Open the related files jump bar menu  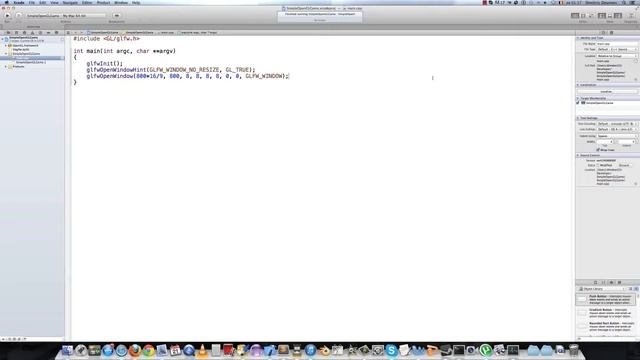click(x=69, y=33)
